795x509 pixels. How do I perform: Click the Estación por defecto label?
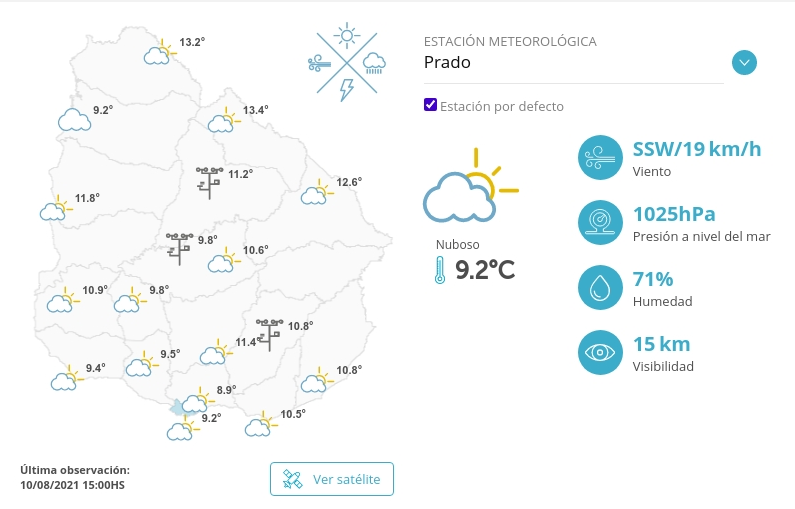(x=502, y=106)
